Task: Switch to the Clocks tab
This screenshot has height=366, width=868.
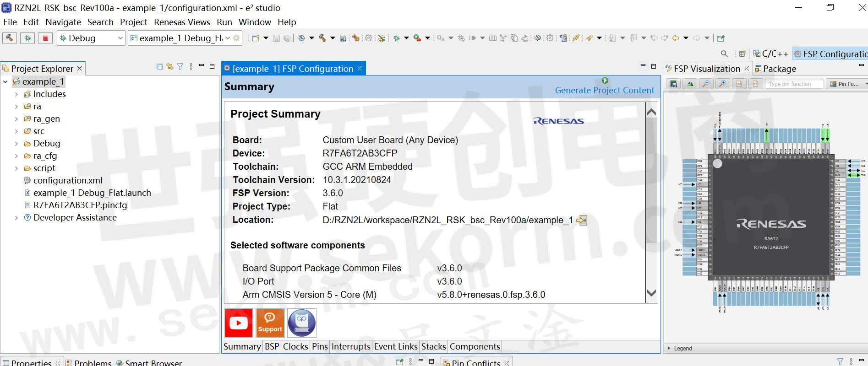Action: tap(295, 346)
